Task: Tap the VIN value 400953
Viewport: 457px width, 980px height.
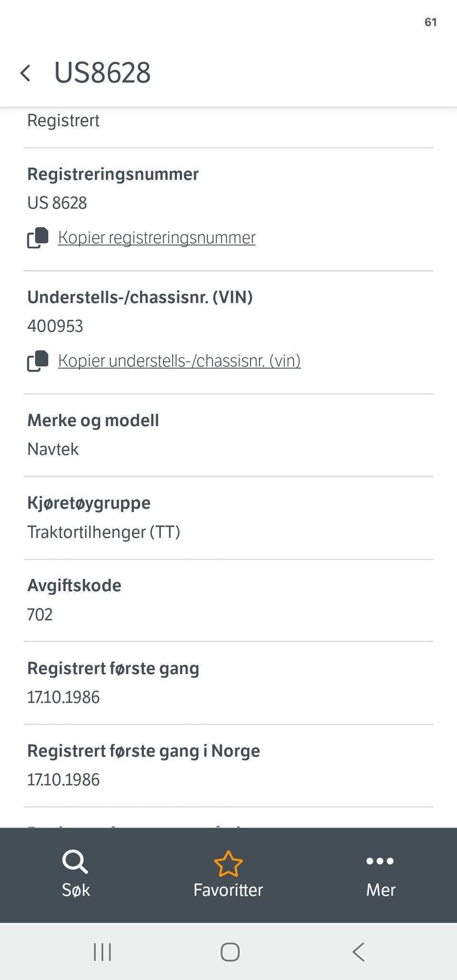Action: [x=55, y=326]
